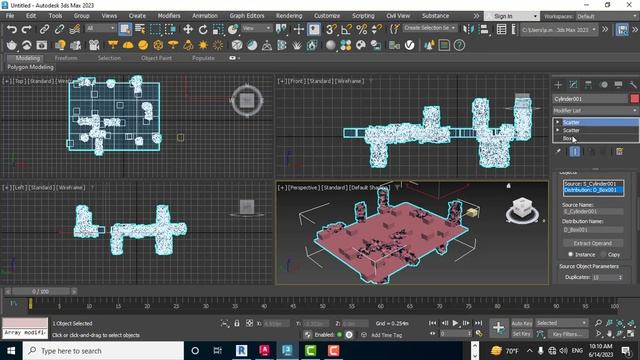Viewport: 640px width, 360px height.
Task: Choose the Rectangular Selection Region icon
Action: click(156, 29)
